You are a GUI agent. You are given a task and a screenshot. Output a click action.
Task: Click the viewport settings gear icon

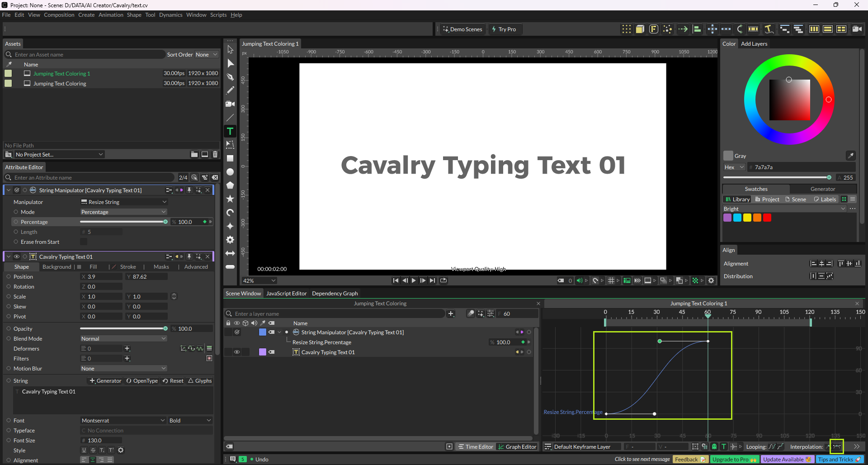tap(711, 280)
